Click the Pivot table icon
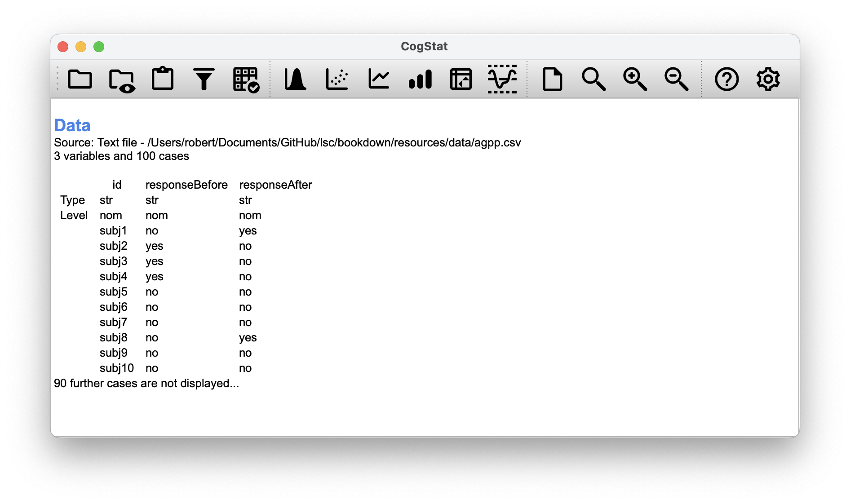Image resolution: width=850 pixels, height=504 pixels. click(x=461, y=80)
